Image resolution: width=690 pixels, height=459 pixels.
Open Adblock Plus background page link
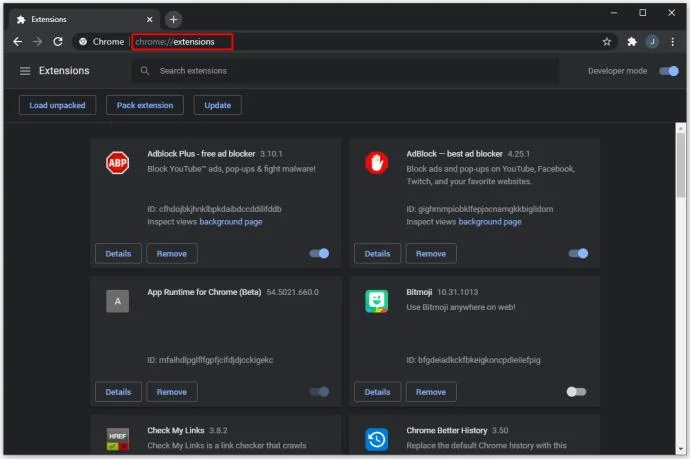(x=231, y=221)
